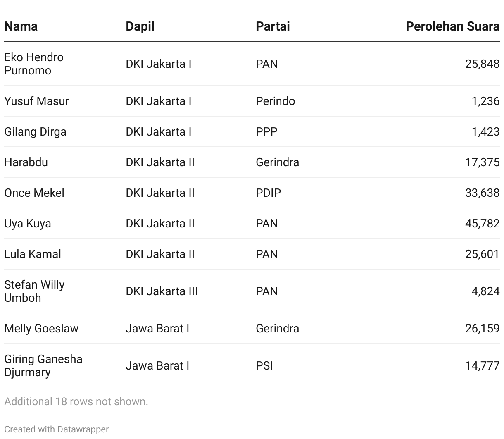504x439 pixels.
Task: Click the Dapil column header
Action: click(x=140, y=26)
